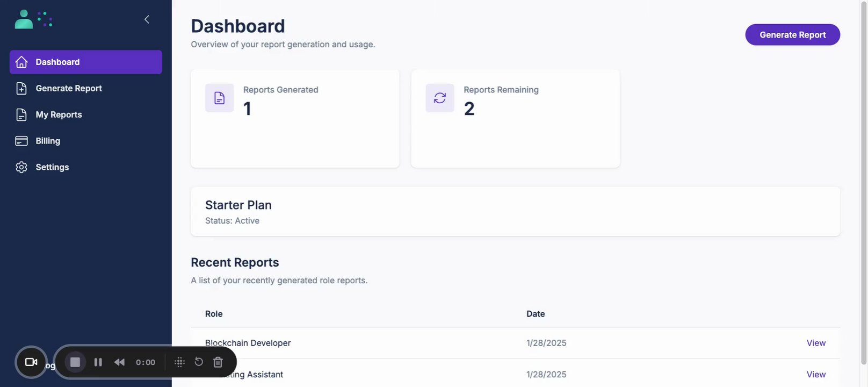Screen dimensions: 868x387
Task: Click the Generate Report file-plus sidebar icon
Action: coord(21,89)
